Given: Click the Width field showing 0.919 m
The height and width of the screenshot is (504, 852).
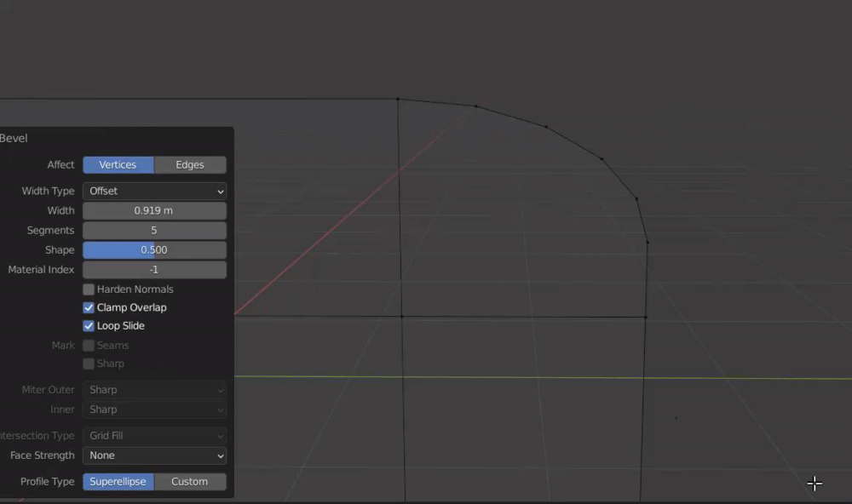Looking at the screenshot, I should (x=154, y=211).
